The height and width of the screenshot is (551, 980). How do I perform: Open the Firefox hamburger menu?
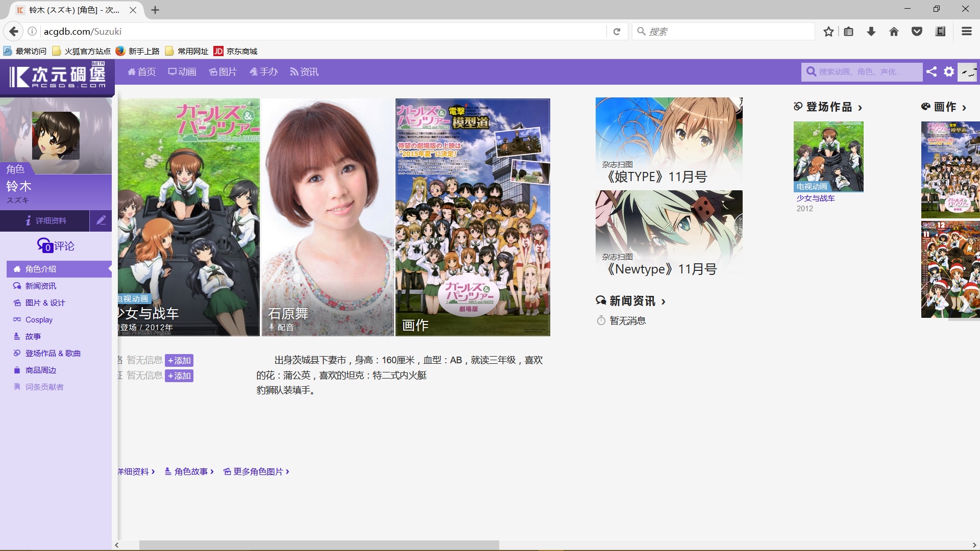click(x=966, y=32)
